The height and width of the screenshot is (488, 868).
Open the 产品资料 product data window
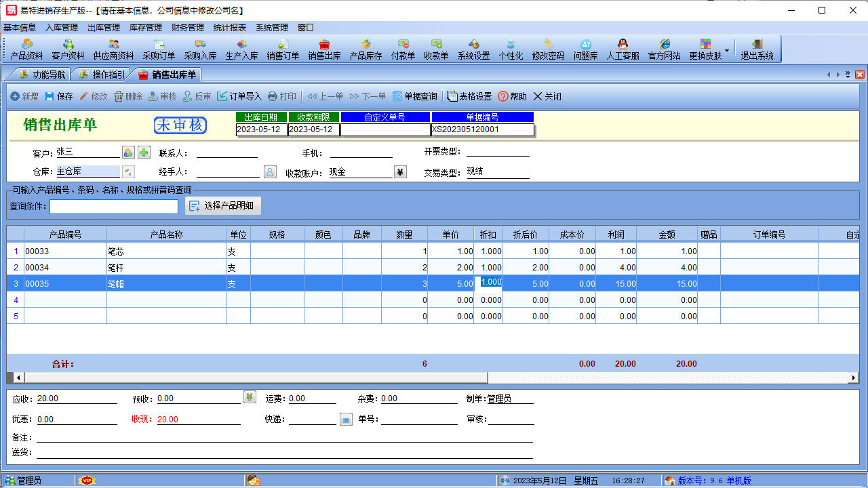(x=26, y=49)
